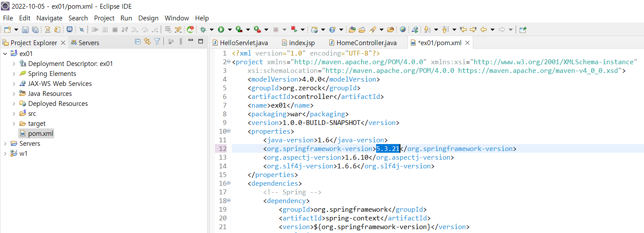This screenshot has height=233, width=644.
Task: Click the Previous Annotation icon
Action: point(445,30)
